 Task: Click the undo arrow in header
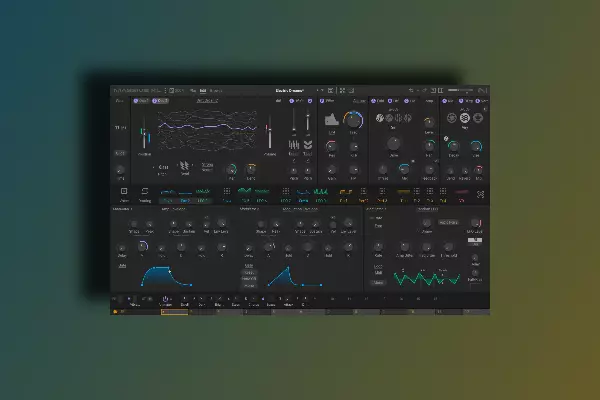coord(411,90)
